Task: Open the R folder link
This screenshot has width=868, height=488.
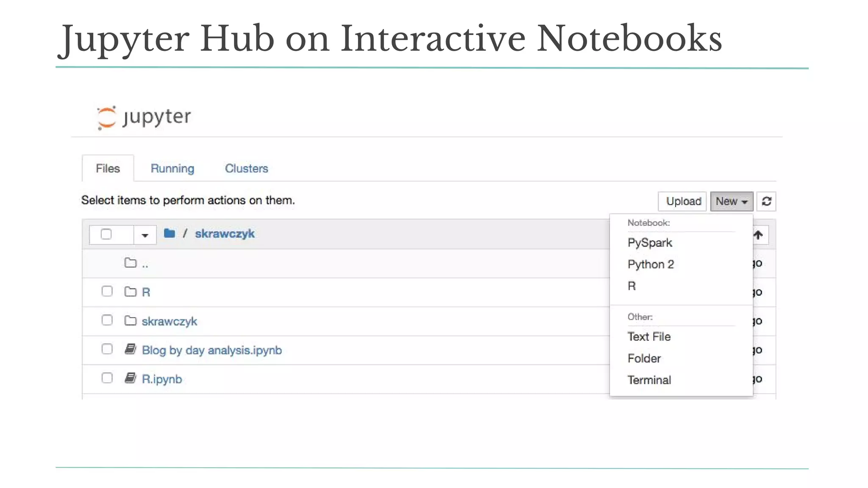Action: click(146, 292)
